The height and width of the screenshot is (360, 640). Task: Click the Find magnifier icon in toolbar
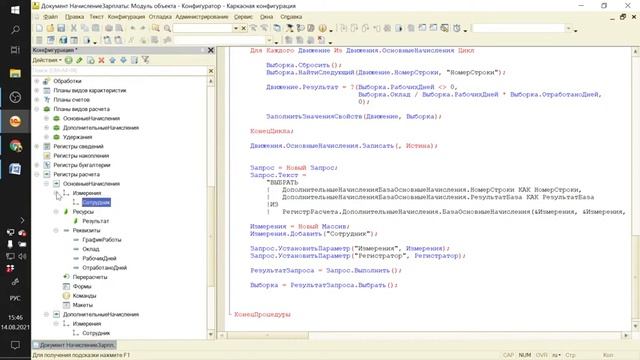(x=167, y=28)
